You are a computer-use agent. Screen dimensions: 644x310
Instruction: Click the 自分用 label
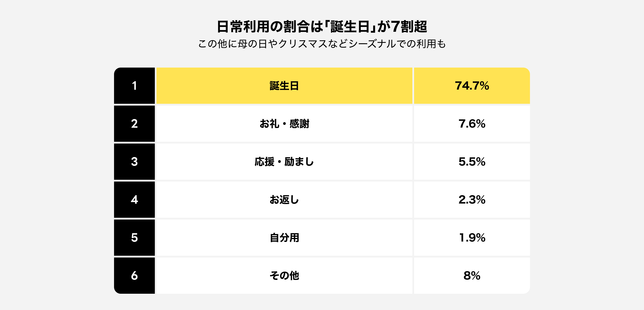coord(284,238)
